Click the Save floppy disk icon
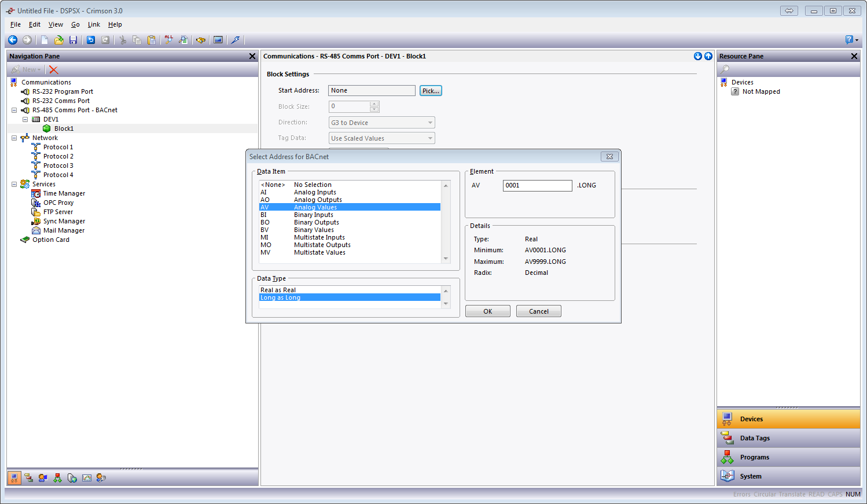 [73, 40]
